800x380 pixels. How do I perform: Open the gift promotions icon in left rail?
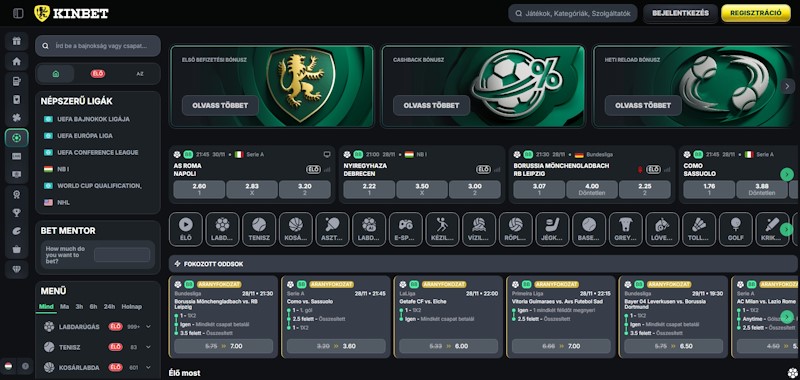(17, 41)
